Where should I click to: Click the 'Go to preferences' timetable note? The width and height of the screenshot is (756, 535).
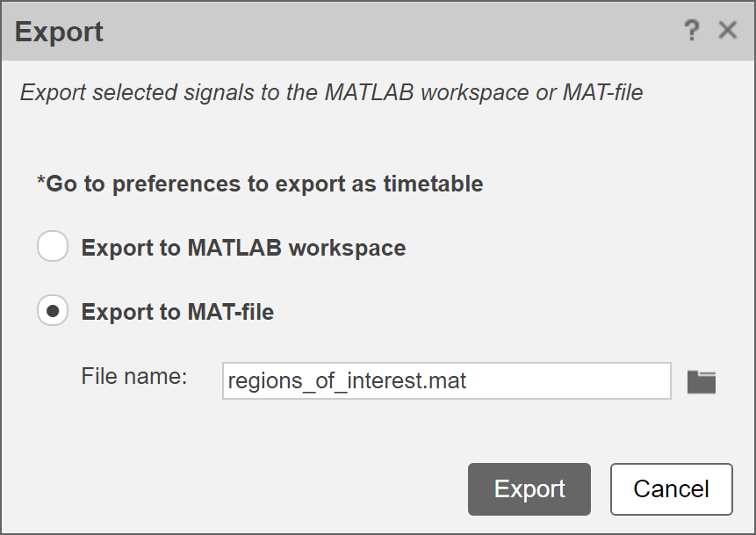[259, 184]
